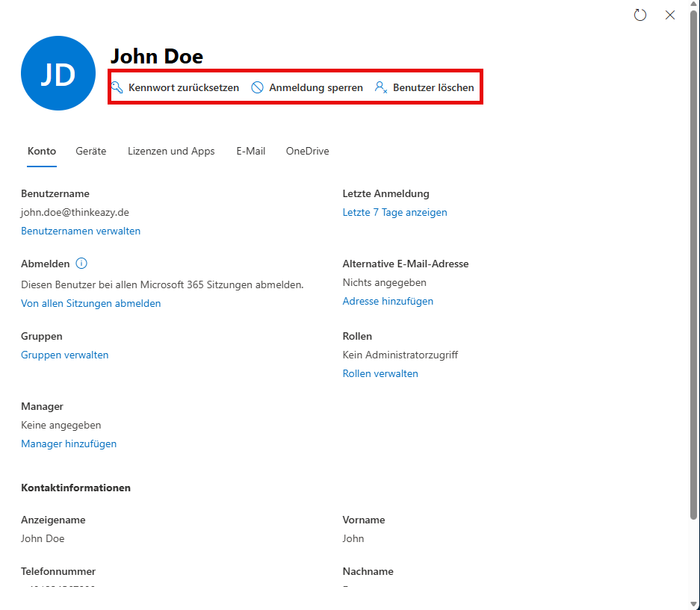This screenshot has width=700, height=610.
Task: Click Benutzernamen verwalten link
Action: click(81, 231)
